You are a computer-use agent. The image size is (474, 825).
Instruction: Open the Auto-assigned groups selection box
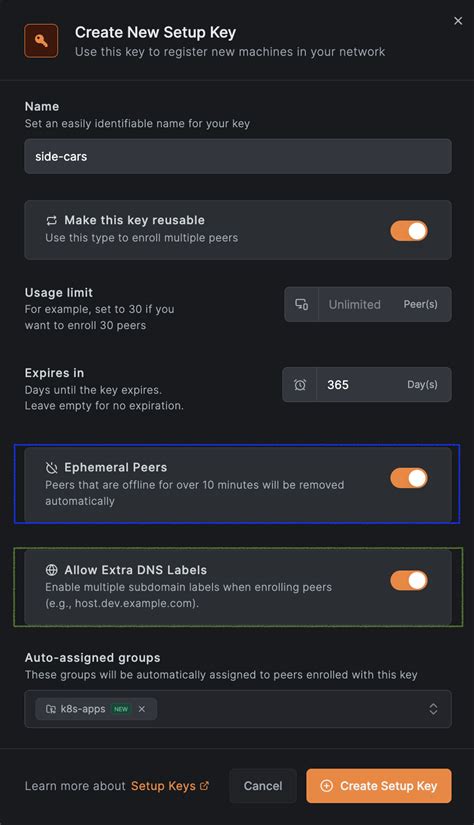pyautogui.click(x=238, y=709)
